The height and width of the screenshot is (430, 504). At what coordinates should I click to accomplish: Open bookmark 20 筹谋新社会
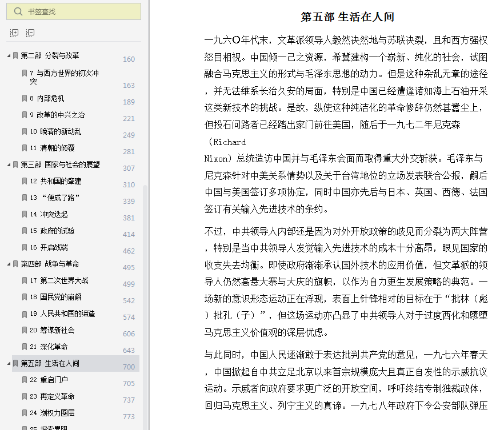[52, 330]
